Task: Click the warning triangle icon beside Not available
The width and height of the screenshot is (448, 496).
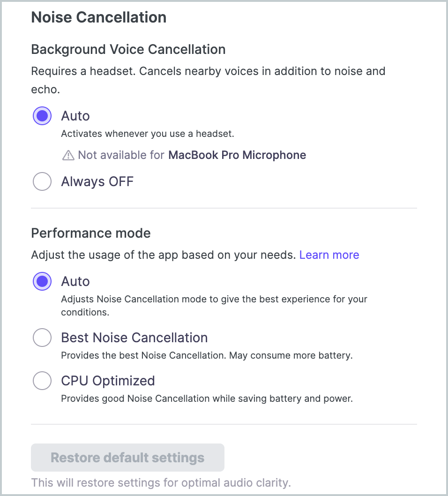Action: tap(68, 155)
